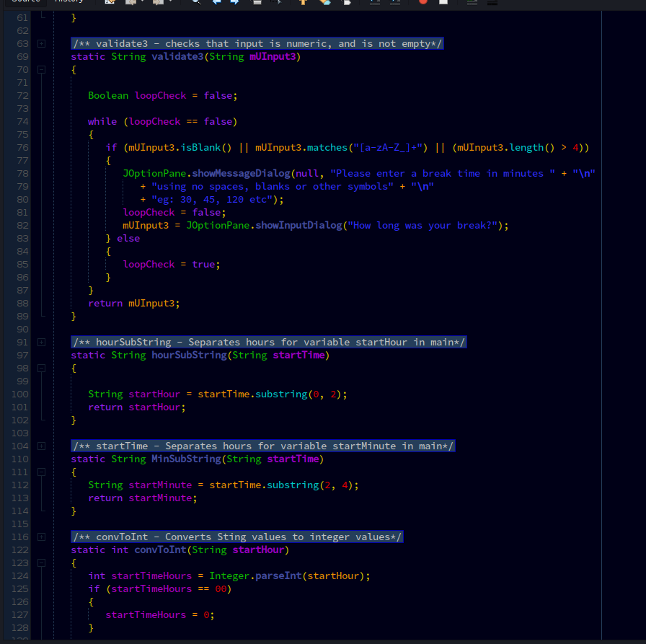Screen dimensions: 646x644
Task: Click the collapsed hourSubString comment text
Action: click(269, 343)
